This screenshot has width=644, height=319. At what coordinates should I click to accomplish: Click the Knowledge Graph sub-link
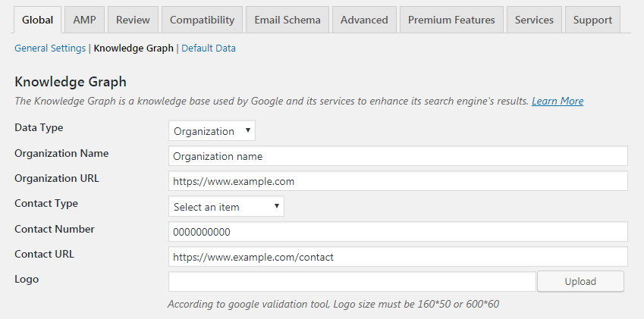(x=134, y=48)
